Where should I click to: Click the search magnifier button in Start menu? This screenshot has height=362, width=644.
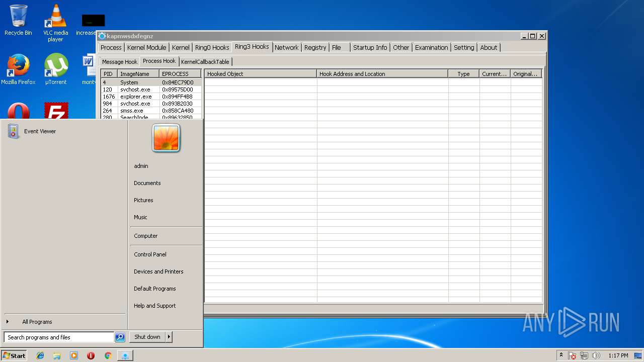(120, 337)
